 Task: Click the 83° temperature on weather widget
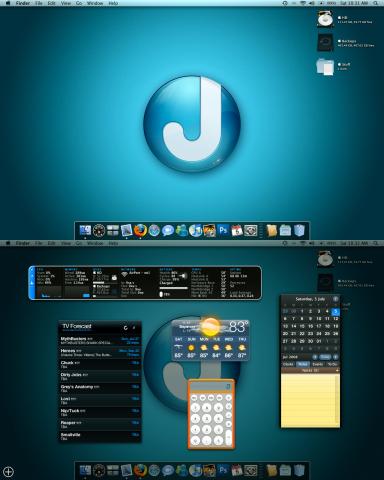click(239, 327)
